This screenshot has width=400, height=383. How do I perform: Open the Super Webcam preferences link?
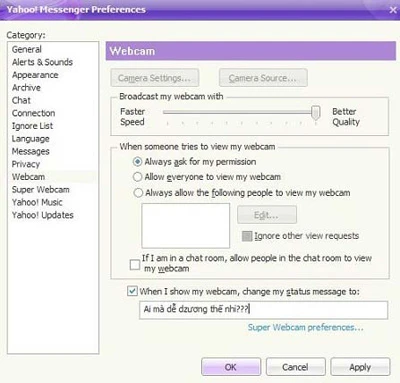click(x=305, y=327)
